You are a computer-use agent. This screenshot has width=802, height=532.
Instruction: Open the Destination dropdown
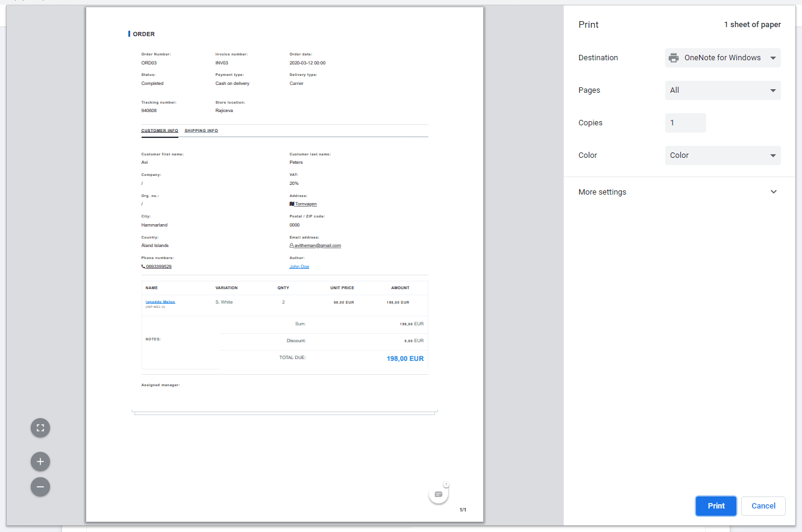click(x=723, y=58)
